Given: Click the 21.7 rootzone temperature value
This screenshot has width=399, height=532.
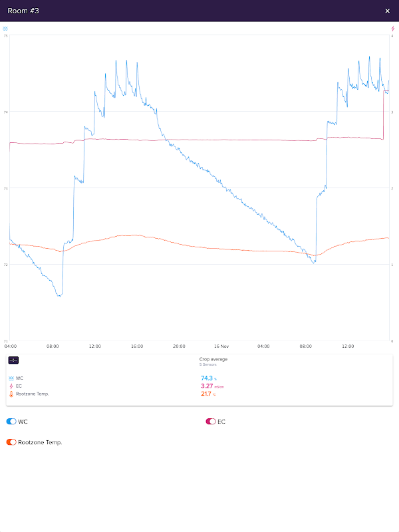Looking at the screenshot, I should 207,394.
